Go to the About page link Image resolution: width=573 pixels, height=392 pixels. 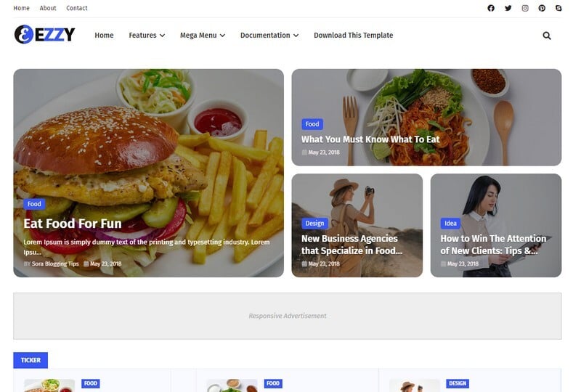click(x=48, y=8)
